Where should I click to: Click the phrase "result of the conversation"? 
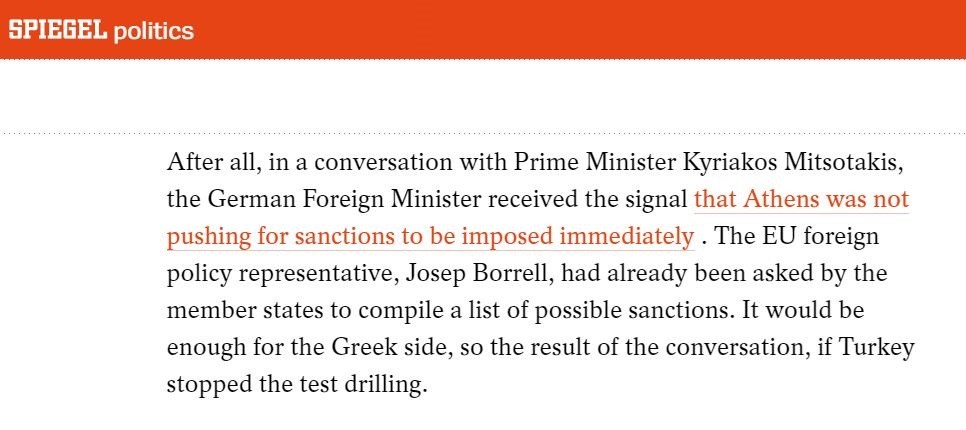644,347
